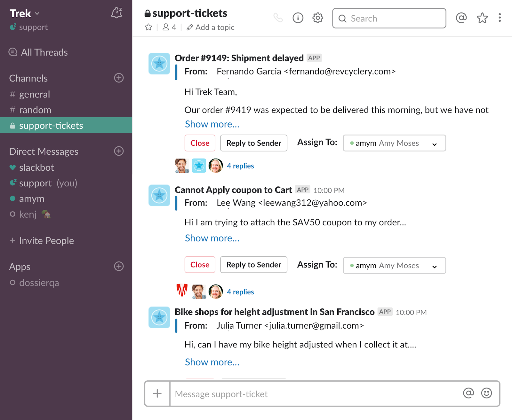Show more of the coupon message
The height and width of the screenshot is (420, 512).
(212, 238)
